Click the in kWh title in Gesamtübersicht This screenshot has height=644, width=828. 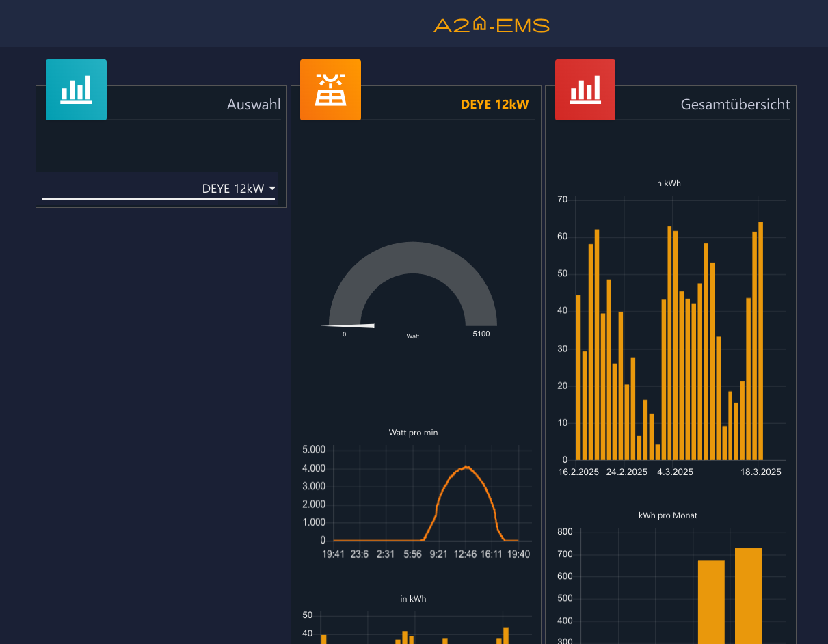(x=668, y=183)
